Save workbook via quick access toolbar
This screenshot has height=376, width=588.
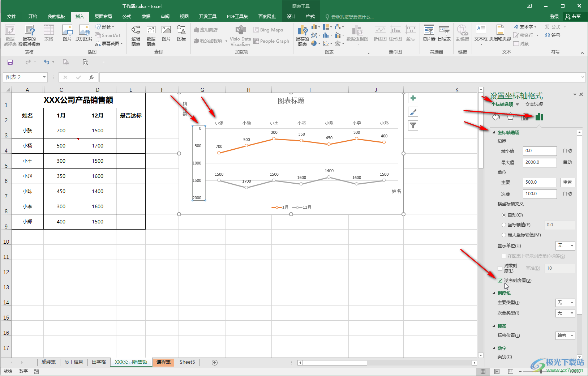pos(10,62)
